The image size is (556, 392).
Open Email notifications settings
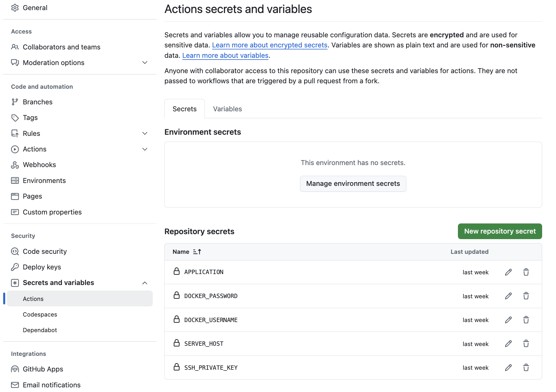coord(51,385)
